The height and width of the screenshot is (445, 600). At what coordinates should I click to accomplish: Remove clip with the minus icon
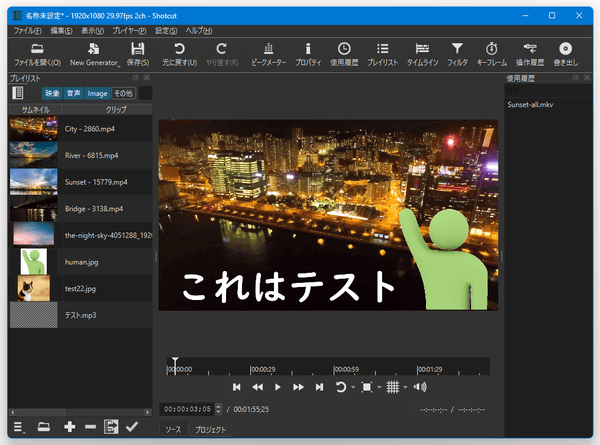click(90, 427)
